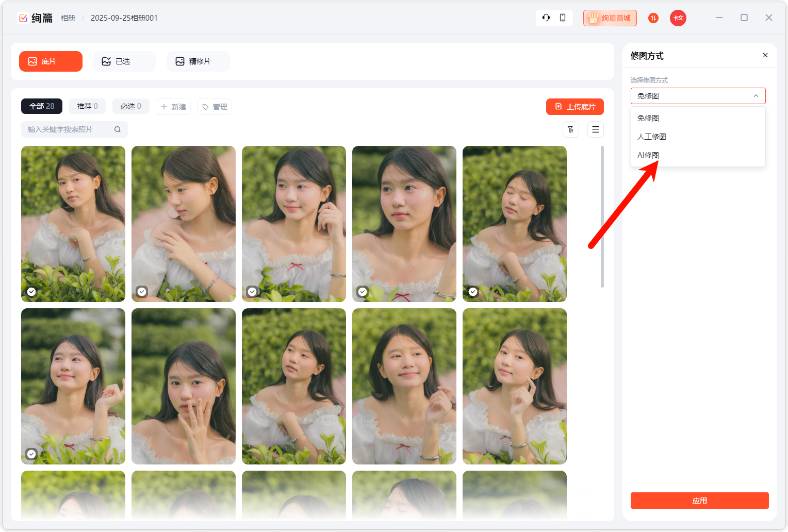Choose 人工修图 option in dropdown
Screen dimensions: 788x532
(x=652, y=137)
